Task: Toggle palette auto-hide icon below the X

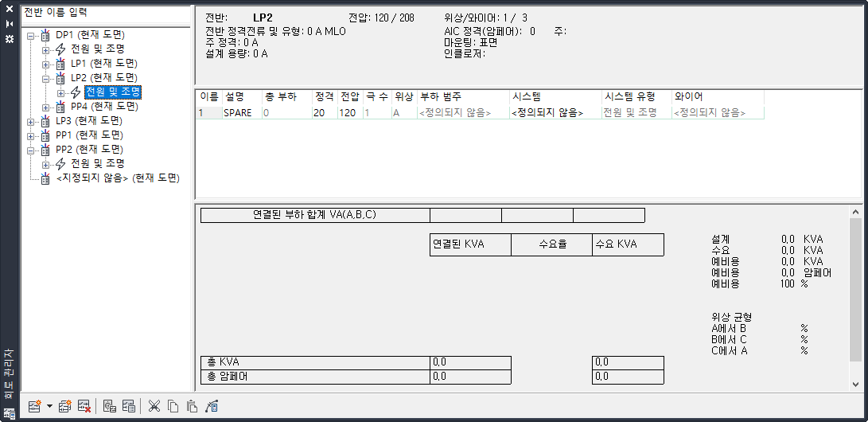Action: tap(10, 24)
